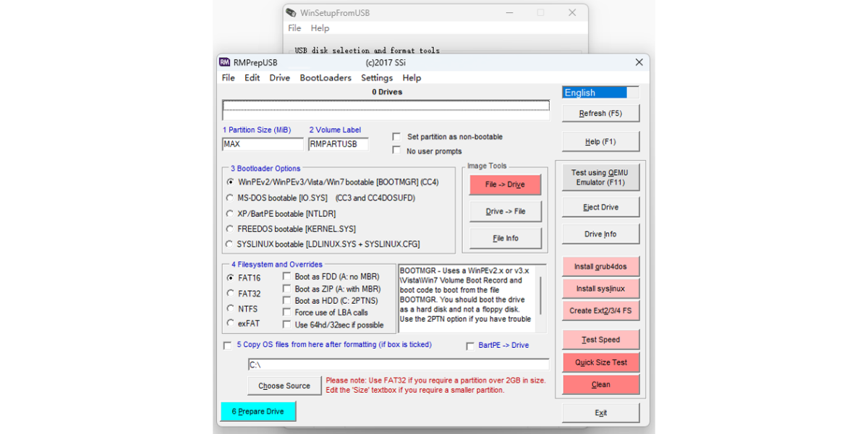This screenshot has width=868, height=434.
Task: Click the Drive -> File image tool
Action: 505,211
